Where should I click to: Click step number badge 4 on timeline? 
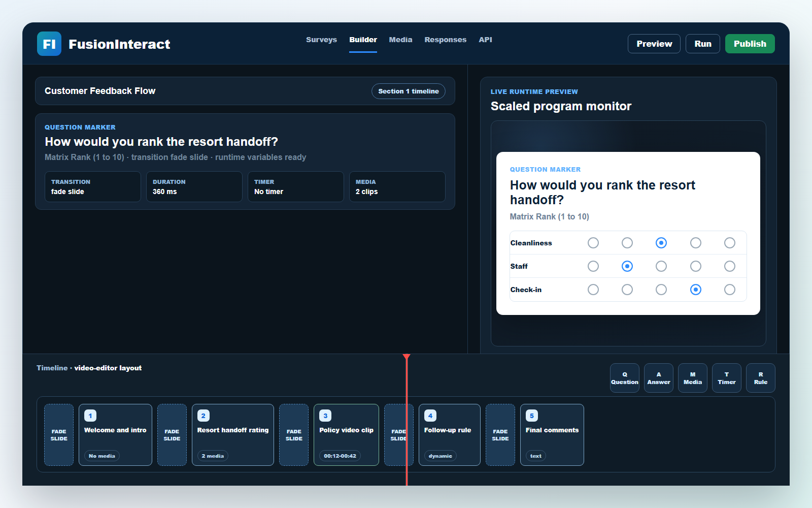tap(430, 416)
